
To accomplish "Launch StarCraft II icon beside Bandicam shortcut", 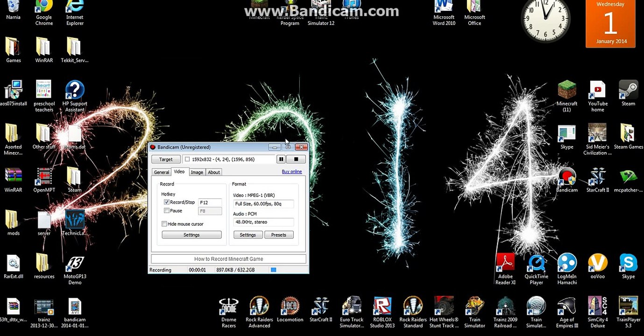I will pyautogui.click(x=598, y=180).
